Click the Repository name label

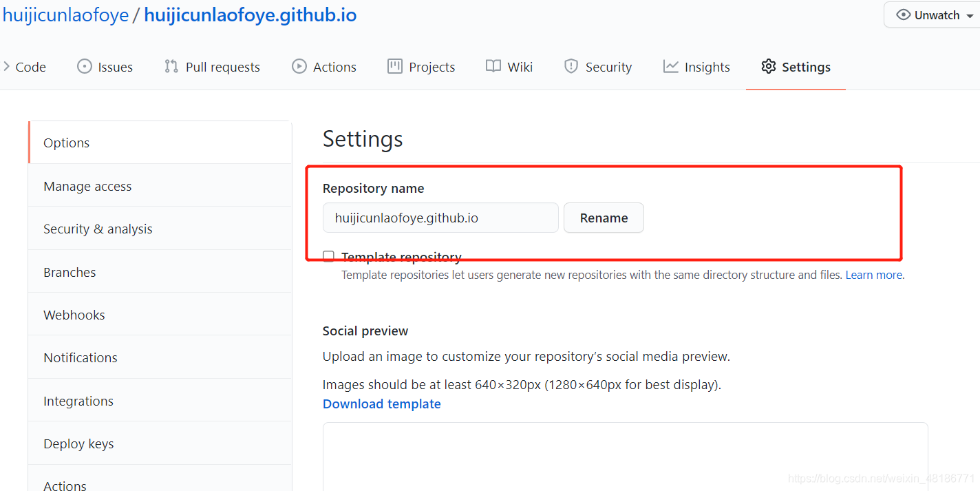point(373,188)
